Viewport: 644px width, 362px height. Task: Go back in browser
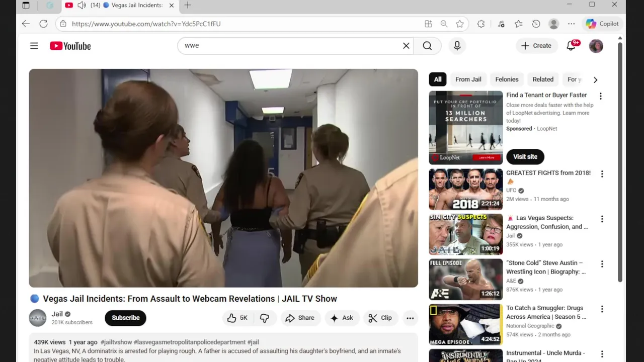tap(26, 24)
